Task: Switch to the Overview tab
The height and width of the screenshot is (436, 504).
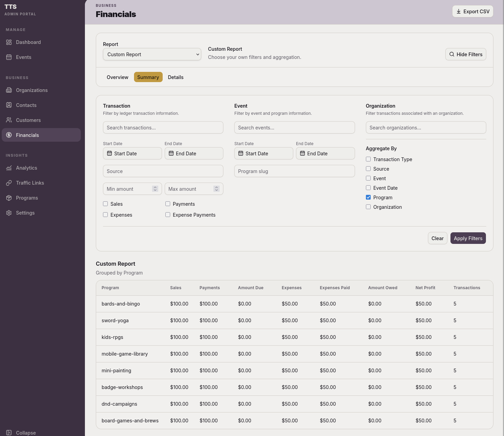Action: (x=118, y=77)
